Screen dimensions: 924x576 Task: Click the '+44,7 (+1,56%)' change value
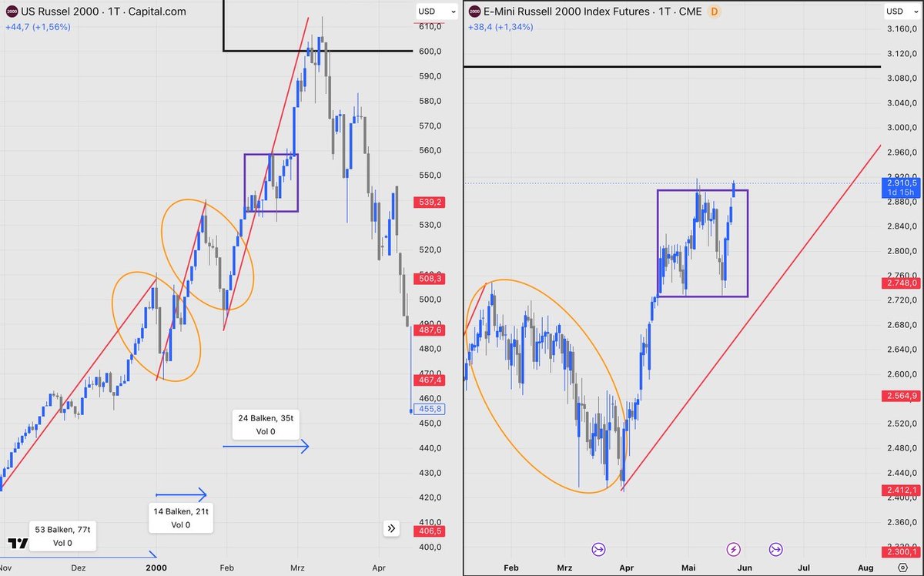click(x=37, y=27)
